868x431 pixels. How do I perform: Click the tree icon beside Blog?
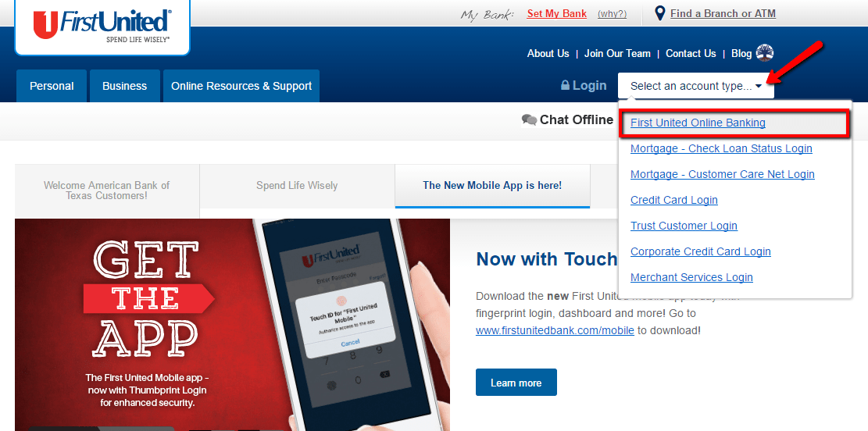[765, 53]
